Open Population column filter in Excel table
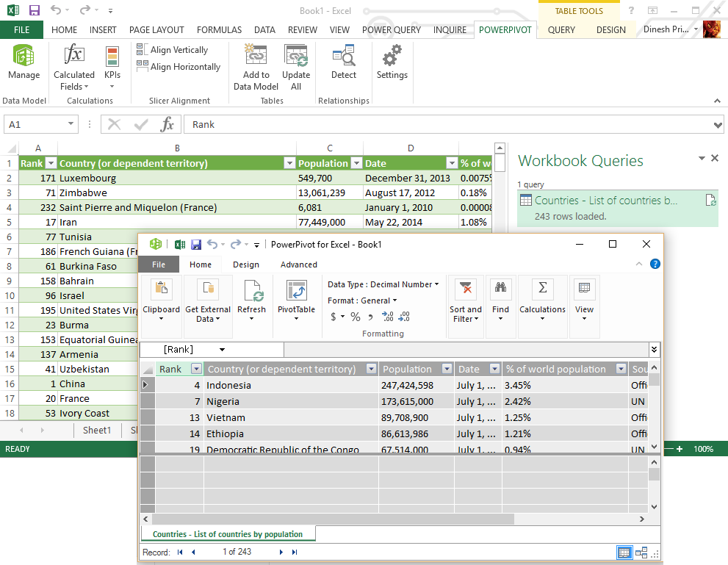This screenshot has height=565, width=728. 356,163
